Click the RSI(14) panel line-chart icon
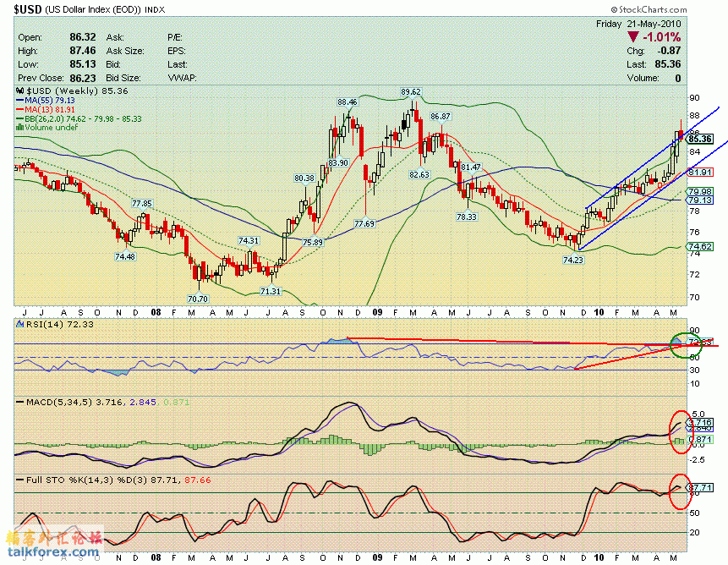The height and width of the screenshot is (565, 728). tap(20, 324)
